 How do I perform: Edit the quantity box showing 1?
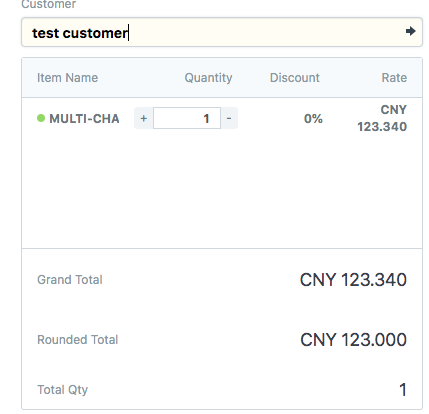tap(187, 118)
